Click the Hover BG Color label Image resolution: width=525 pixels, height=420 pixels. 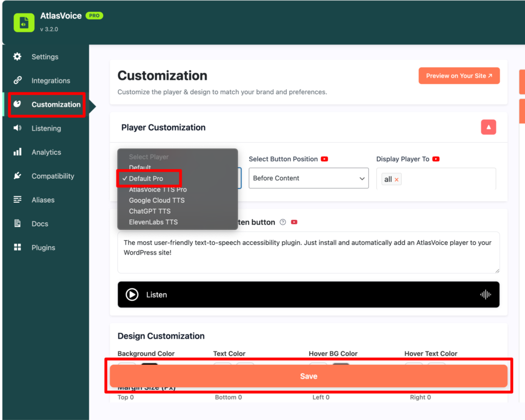[x=333, y=353]
